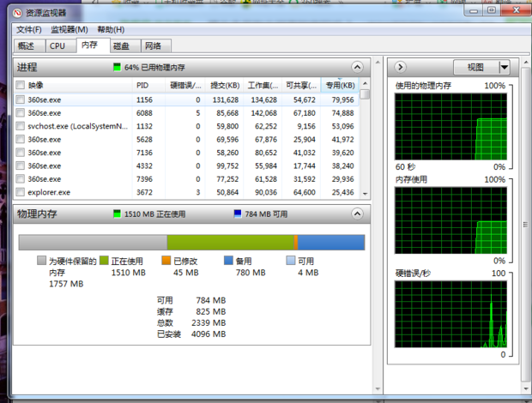
Task: Switch to the CPU tab
Action: (x=61, y=45)
